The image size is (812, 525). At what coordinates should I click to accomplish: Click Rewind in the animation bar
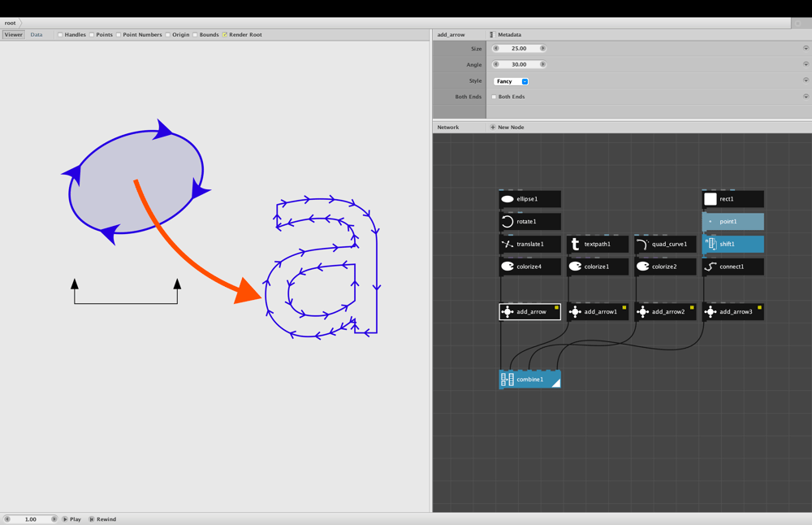tap(102, 519)
